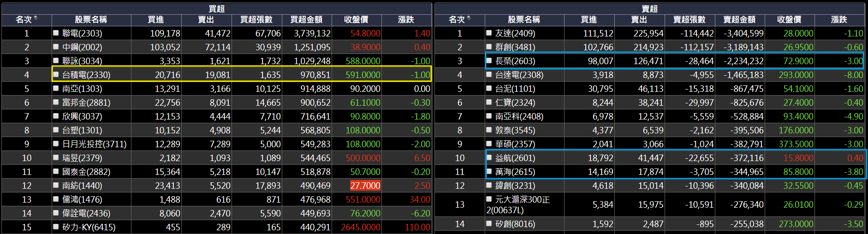Image resolution: width=868 pixels, height=234 pixels.
Task: Sort buy table by 買超金額 header
Action: [x=306, y=19]
